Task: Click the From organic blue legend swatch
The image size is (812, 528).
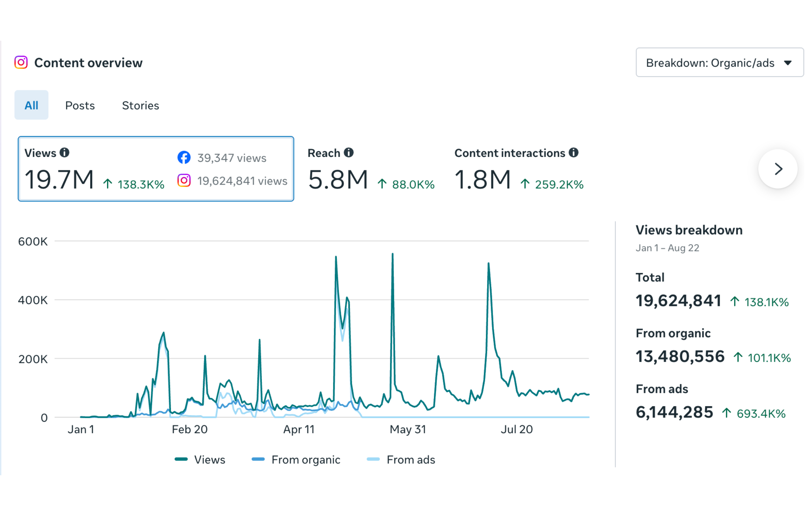Action: [258, 459]
